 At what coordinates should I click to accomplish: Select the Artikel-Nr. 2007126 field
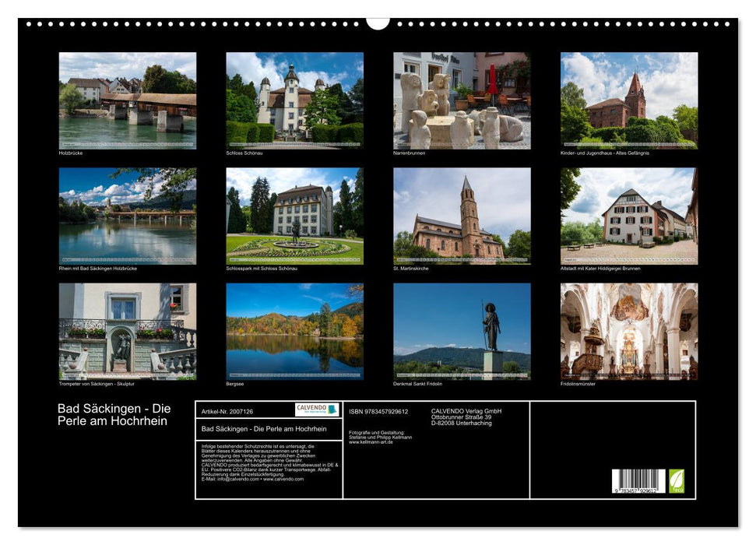pos(227,411)
